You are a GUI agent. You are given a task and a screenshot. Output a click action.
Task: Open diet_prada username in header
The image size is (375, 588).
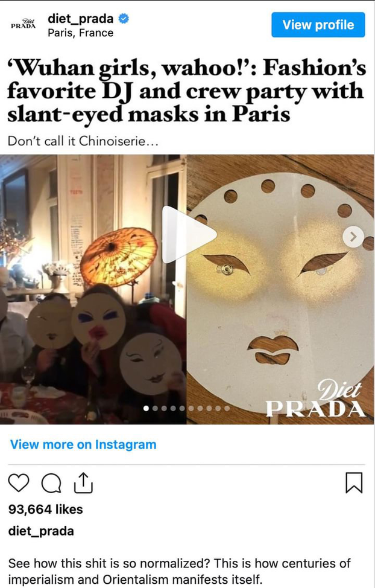(x=81, y=18)
